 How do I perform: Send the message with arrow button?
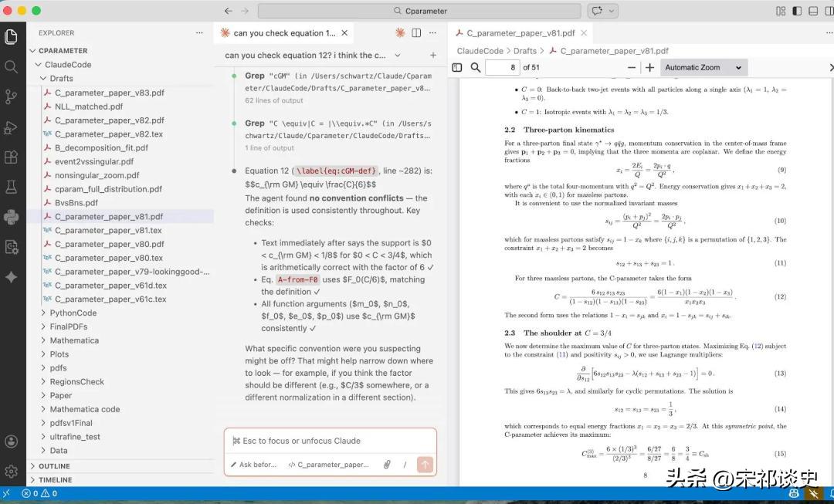point(425,465)
